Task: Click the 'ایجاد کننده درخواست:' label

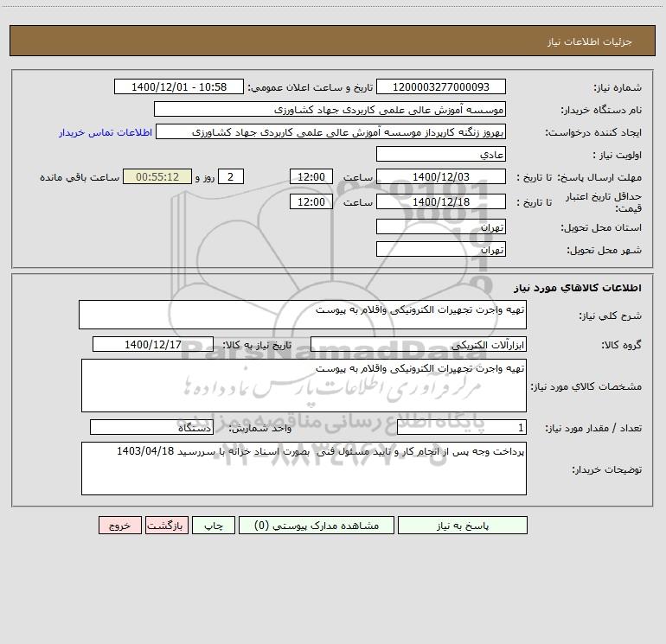Action: pos(593,132)
